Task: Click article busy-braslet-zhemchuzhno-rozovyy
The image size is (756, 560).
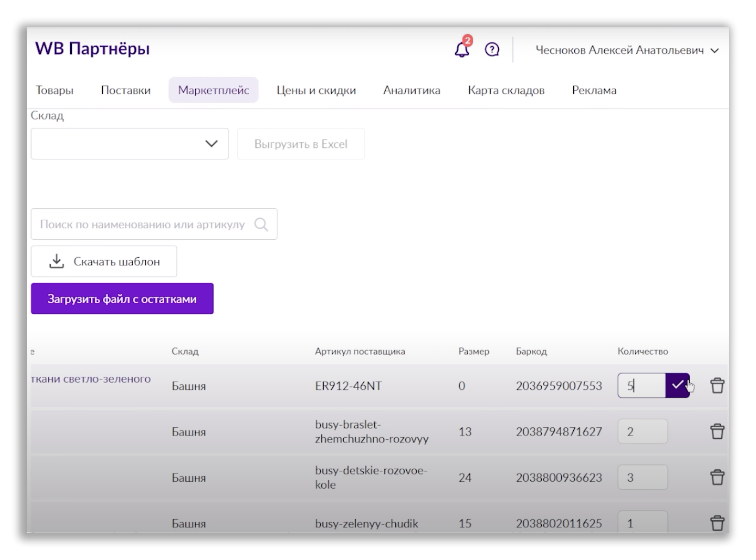Action: pyautogui.click(x=371, y=431)
